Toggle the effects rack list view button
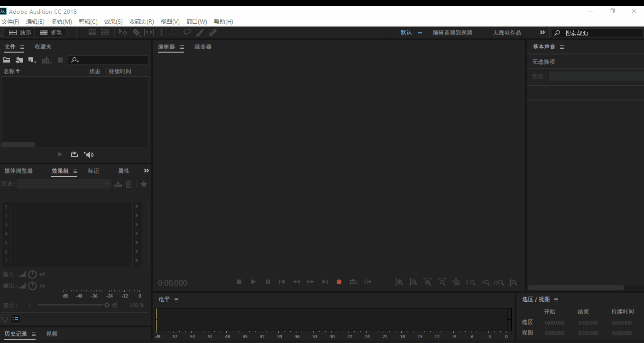Viewport: 644px width, 343px height. [15, 319]
